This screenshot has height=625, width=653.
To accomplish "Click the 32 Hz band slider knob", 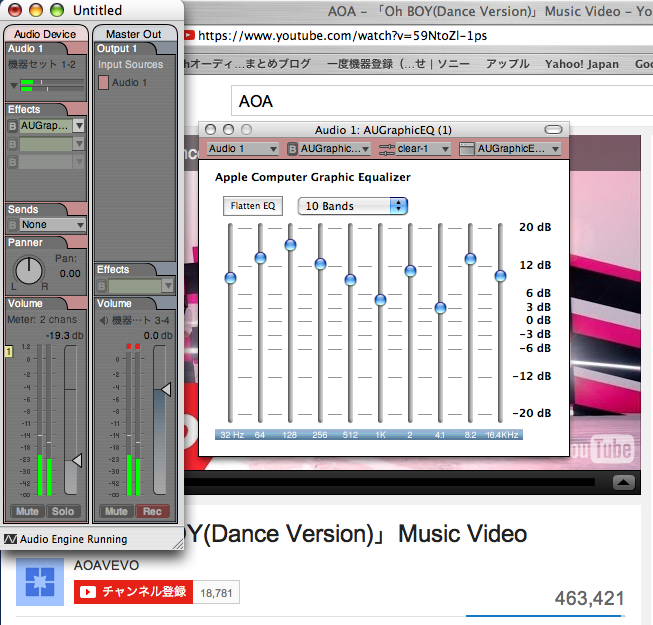I will coord(230,278).
